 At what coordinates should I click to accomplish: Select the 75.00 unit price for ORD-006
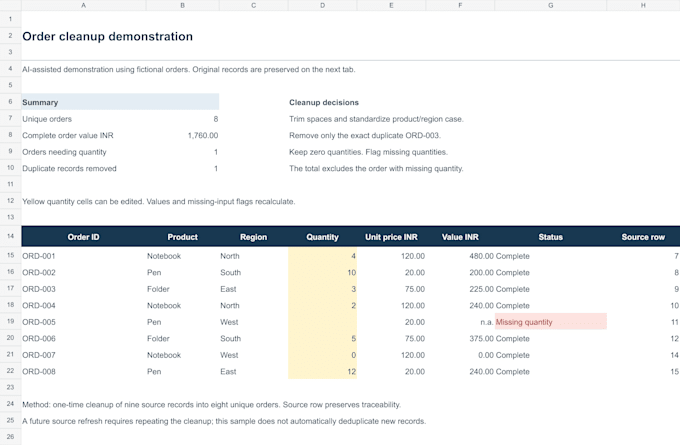tap(391, 338)
